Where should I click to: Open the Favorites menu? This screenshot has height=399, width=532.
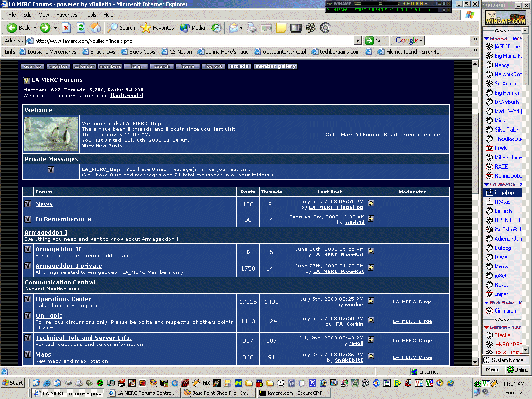(67, 15)
